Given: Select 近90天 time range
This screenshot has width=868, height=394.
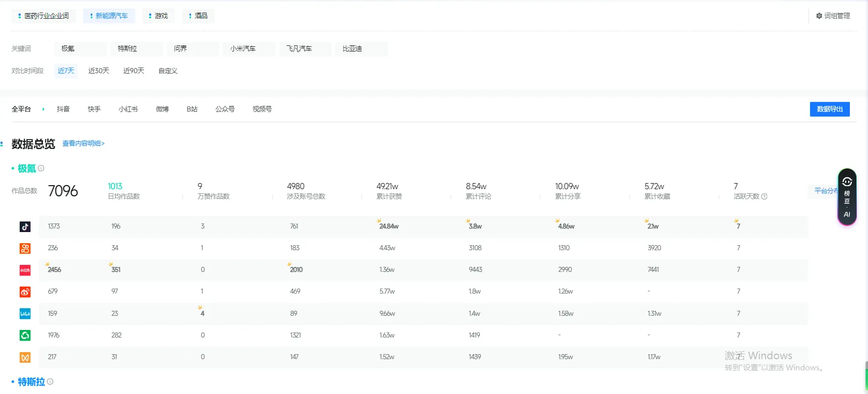Looking at the screenshot, I should [x=134, y=71].
